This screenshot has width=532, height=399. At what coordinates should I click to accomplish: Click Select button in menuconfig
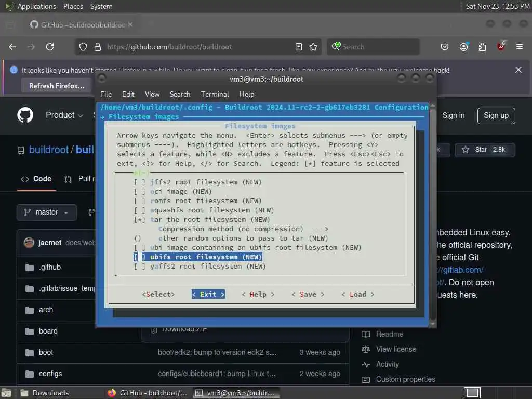(158, 295)
